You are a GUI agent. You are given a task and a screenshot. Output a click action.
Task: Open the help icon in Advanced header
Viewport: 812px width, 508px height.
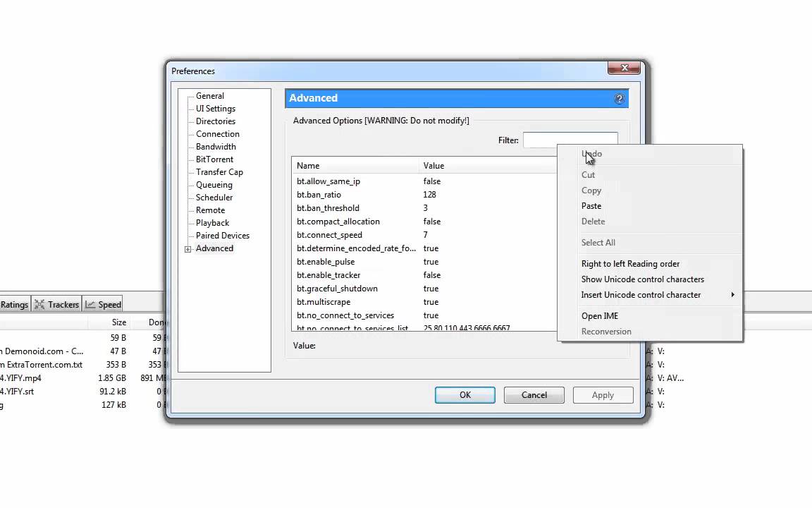619,99
